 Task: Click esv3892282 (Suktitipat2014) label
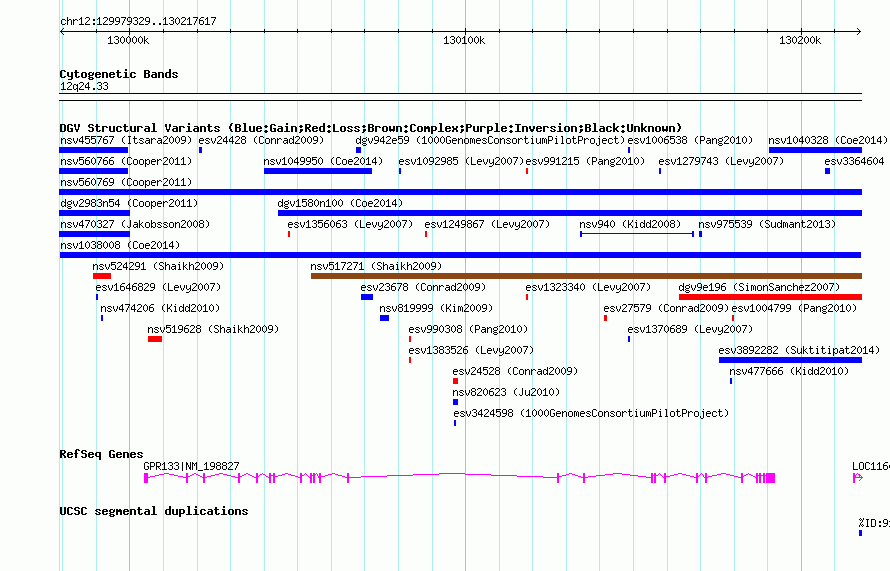(799, 350)
